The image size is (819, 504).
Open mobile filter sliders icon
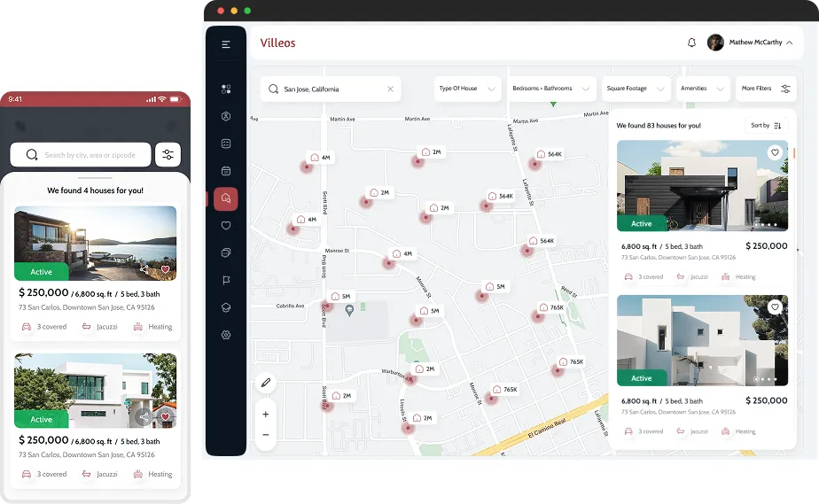pos(167,155)
